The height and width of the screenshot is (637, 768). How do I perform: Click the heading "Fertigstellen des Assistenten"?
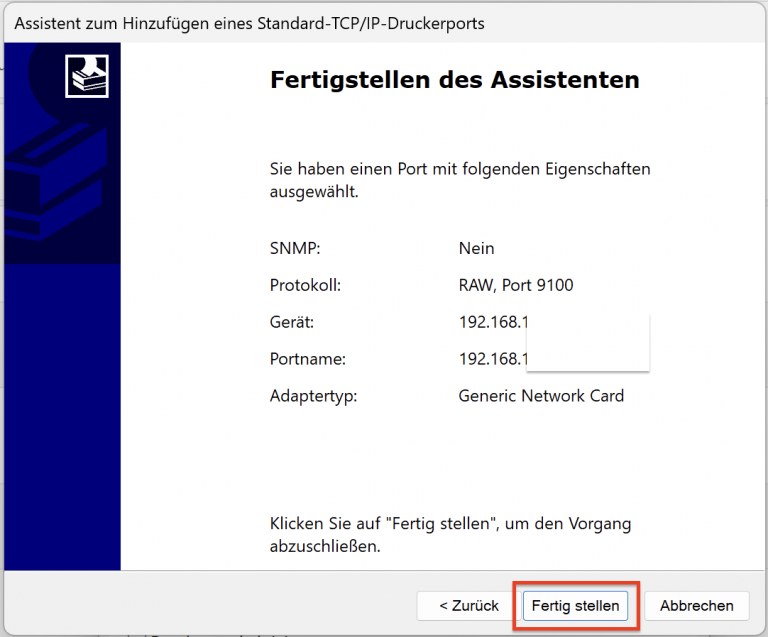click(x=454, y=80)
